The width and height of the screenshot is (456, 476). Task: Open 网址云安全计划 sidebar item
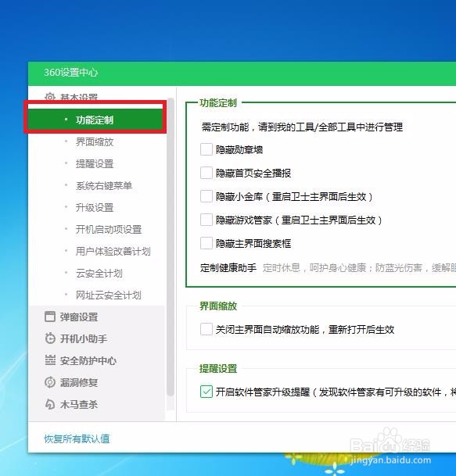[x=109, y=295]
